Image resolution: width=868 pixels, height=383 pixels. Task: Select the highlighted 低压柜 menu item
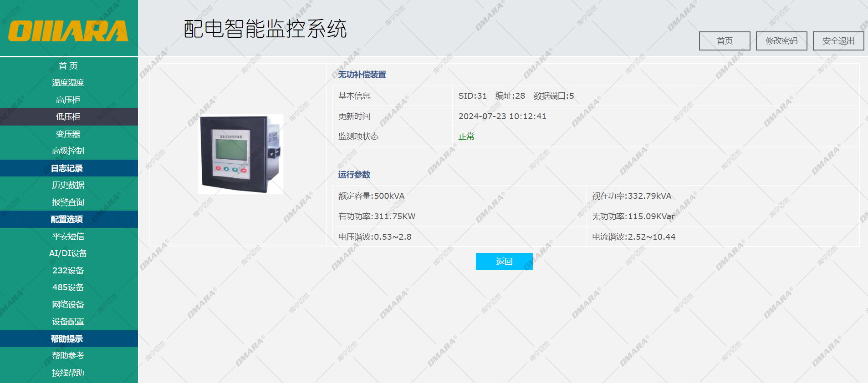pyautogui.click(x=68, y=117)
